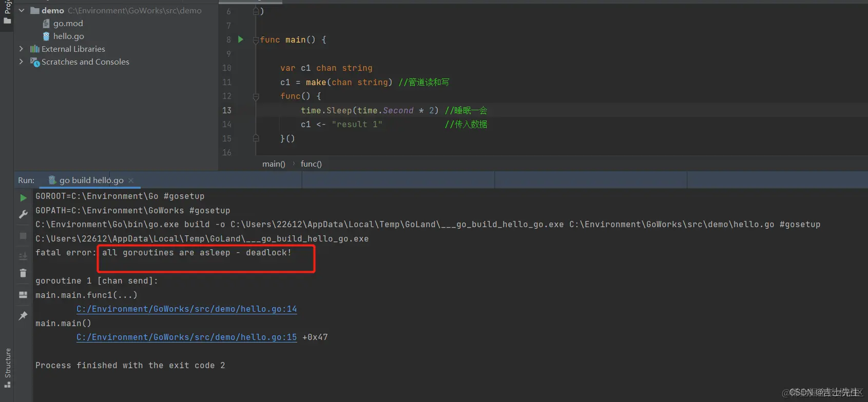Click the External Libraries icon
This screenshot has height=402, width=868.
tap(34, 49)
